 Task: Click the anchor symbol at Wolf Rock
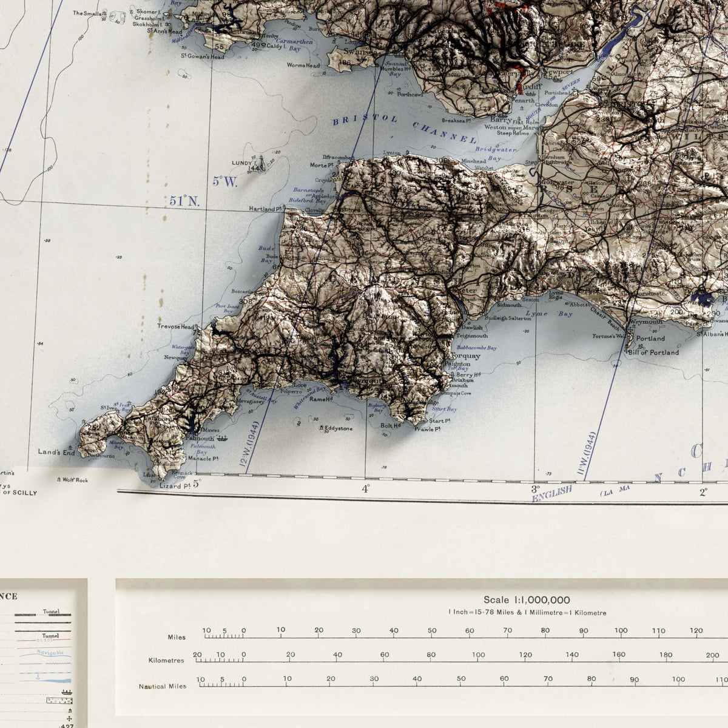(59, 479)
